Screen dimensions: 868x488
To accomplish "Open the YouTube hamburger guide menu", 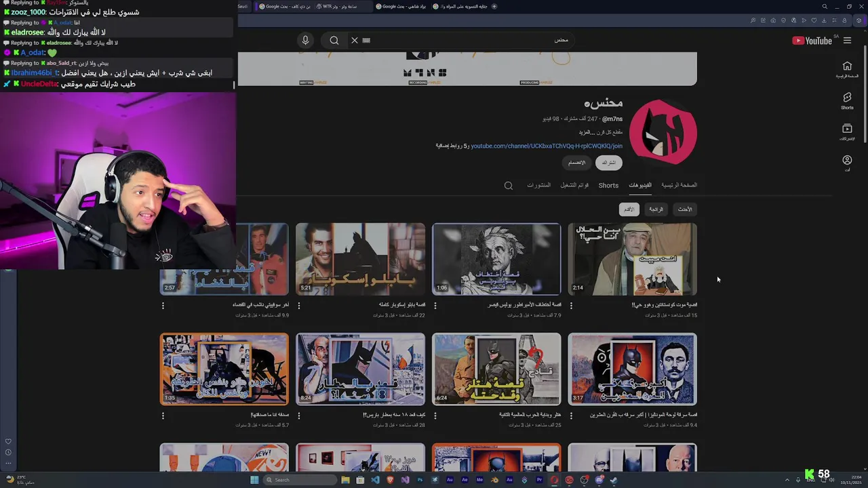I will point(847,41).
